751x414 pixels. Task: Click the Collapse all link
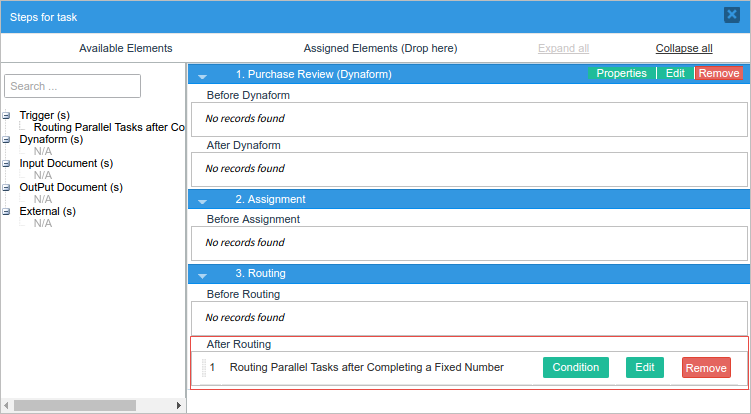point(684,48)
